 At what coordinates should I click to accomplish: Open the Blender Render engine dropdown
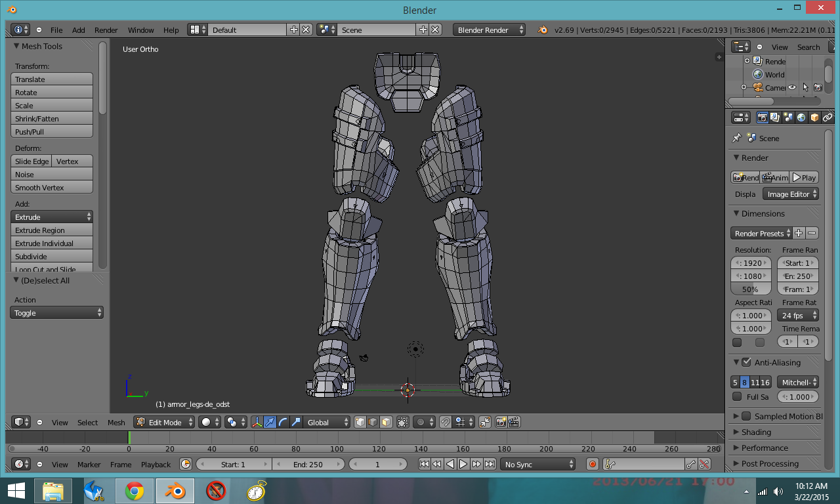pyautogui.click(x=489, y=30)
